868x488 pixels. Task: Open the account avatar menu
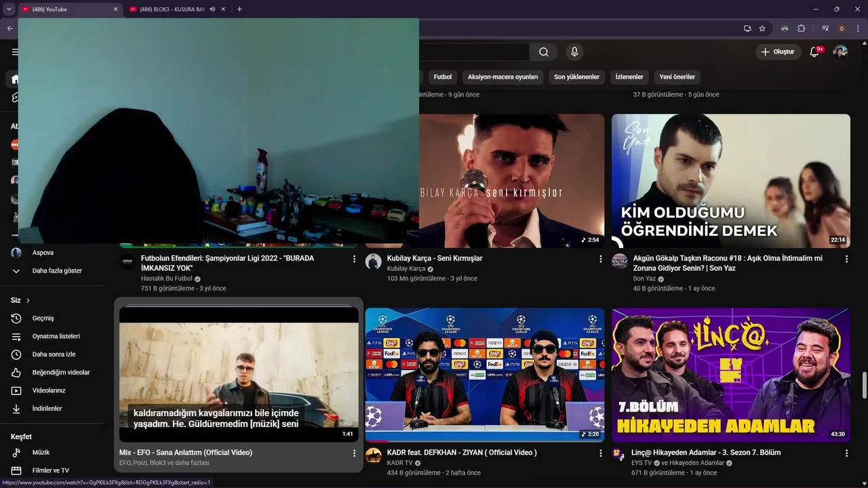click(x=840, y=52)
